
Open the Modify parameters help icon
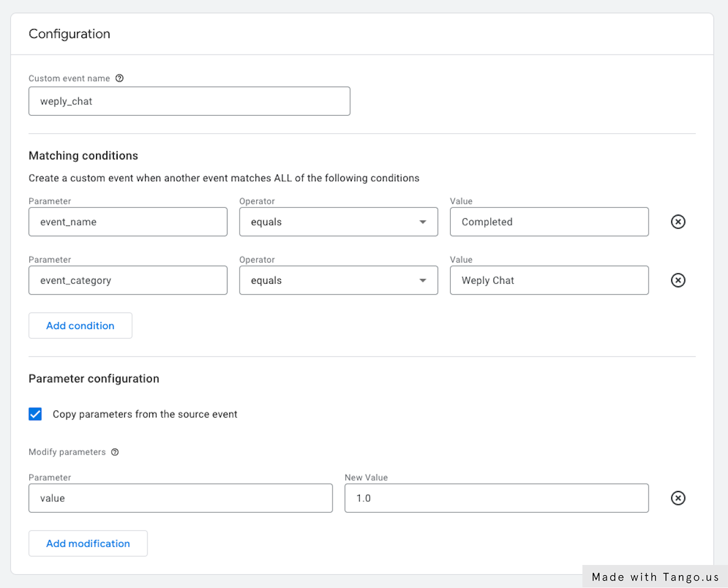[x=115, y=452]
